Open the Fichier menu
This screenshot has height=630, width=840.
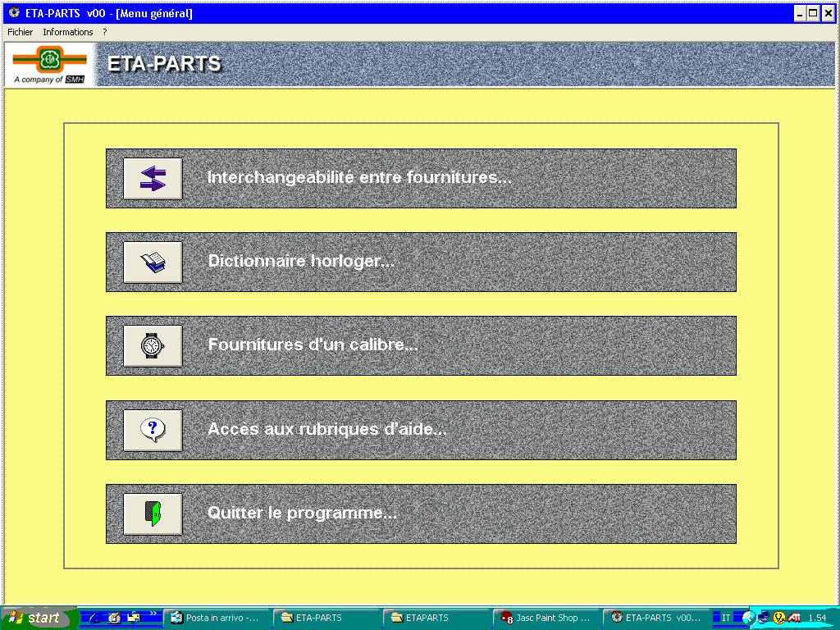click(19, 32)
